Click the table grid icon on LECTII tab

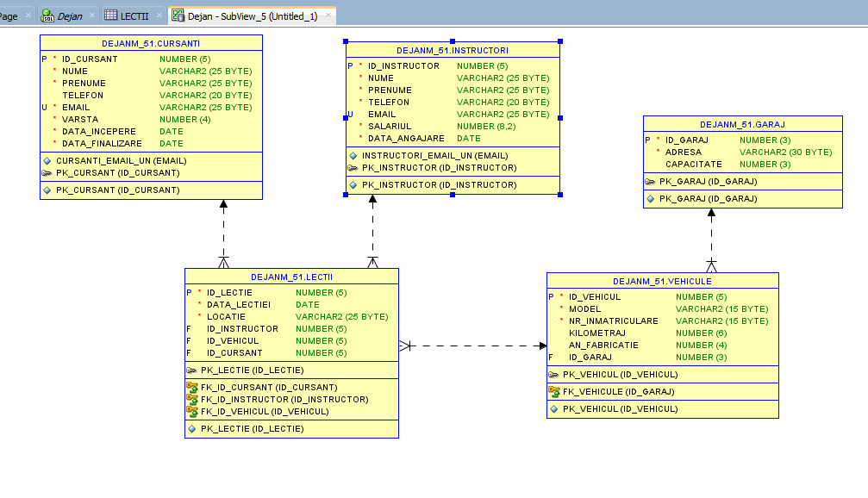click(x=110, y=16)
